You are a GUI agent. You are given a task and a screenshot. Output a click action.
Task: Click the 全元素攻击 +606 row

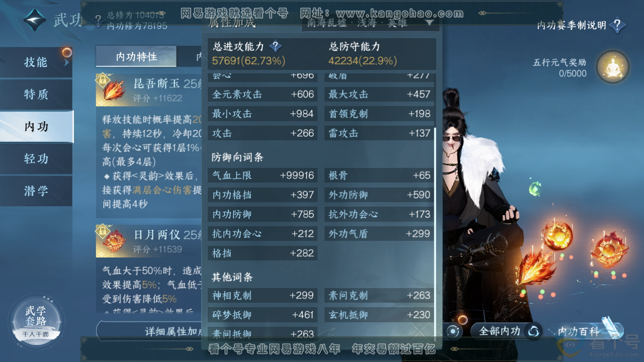[263, 95]
